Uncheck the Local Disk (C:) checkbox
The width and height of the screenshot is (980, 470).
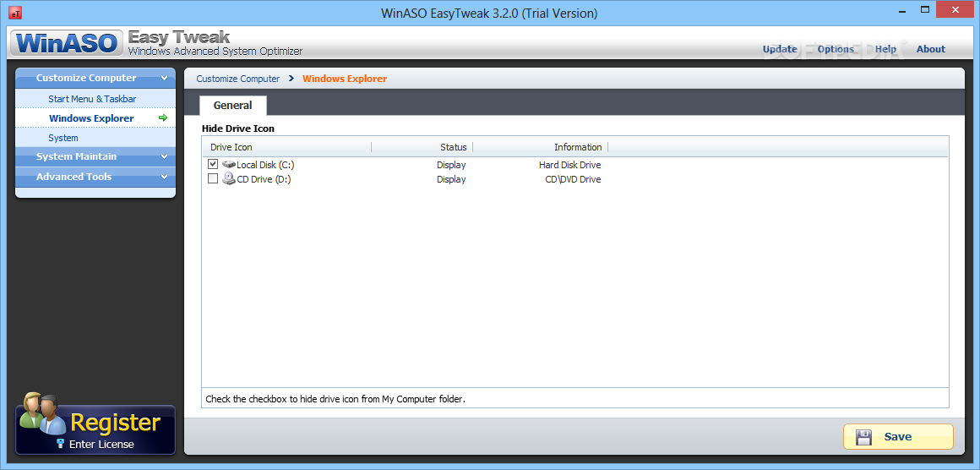(x=213, y=164)
